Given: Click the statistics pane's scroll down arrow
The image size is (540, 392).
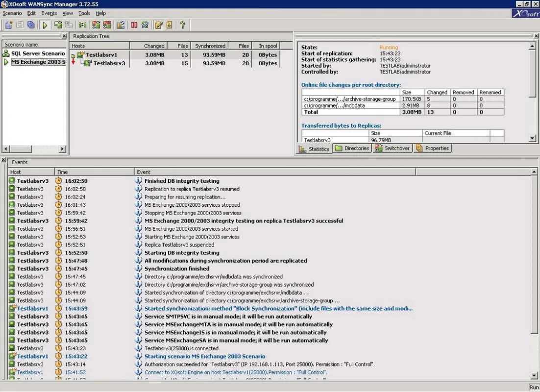Looking at the screenshot, I should [x=533, y=138].
